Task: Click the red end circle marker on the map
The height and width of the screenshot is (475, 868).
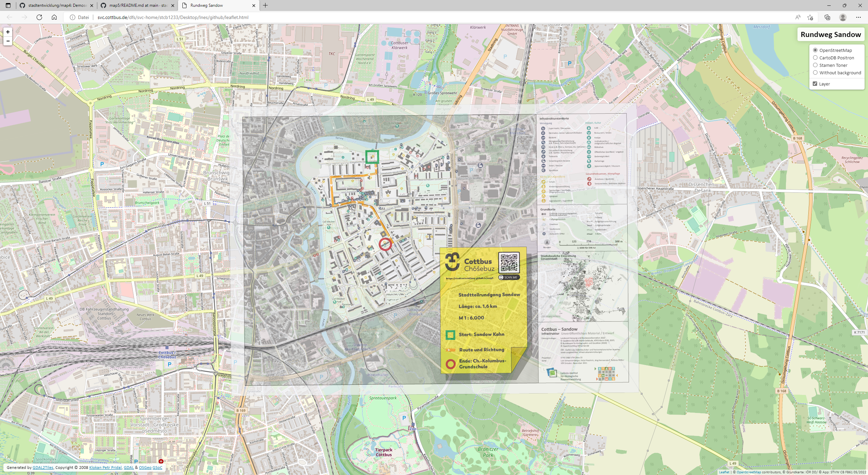Action: tap(385, 244)
